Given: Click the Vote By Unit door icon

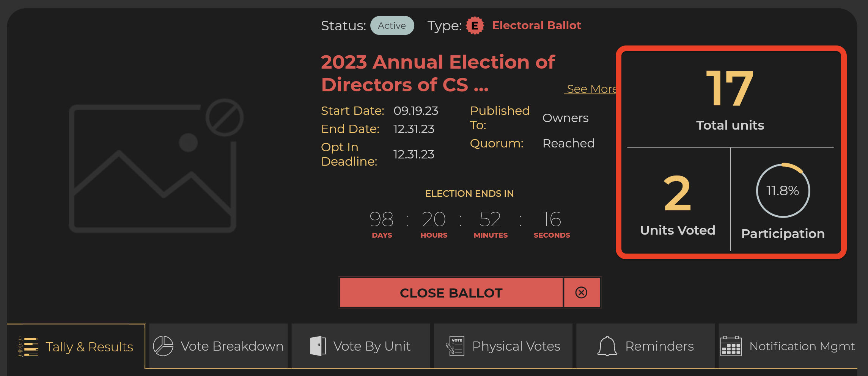Looking at the screenshot, I should click(x=318, y=346).
